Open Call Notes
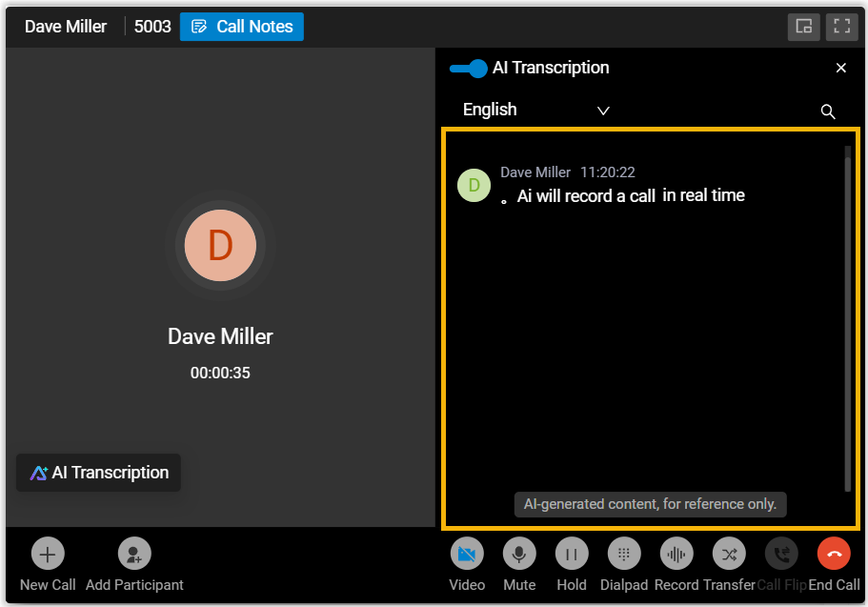This screenshot has width=868, height=607. (242, 27)
